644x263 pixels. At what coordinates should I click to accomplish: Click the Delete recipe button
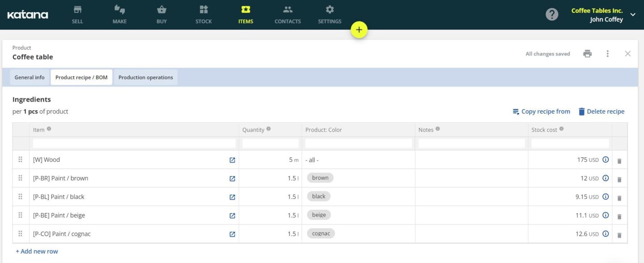coord(602,111)
